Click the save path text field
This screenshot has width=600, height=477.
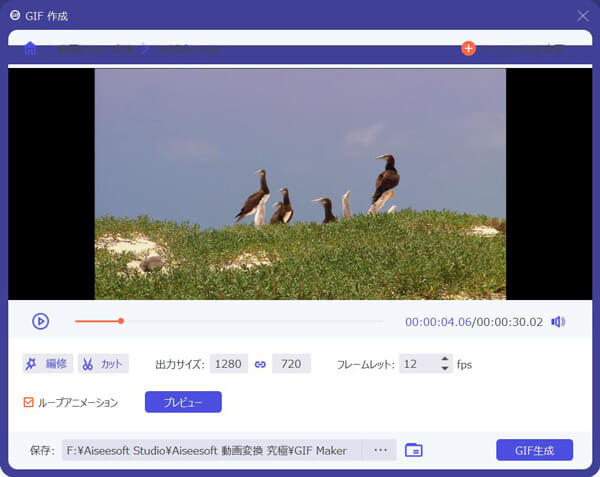click(x=210, y=450)
